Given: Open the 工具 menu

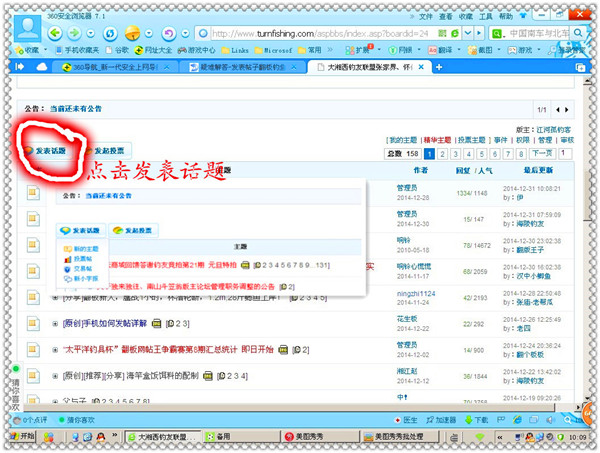Looking at the screenshot, I should [486, 16].
